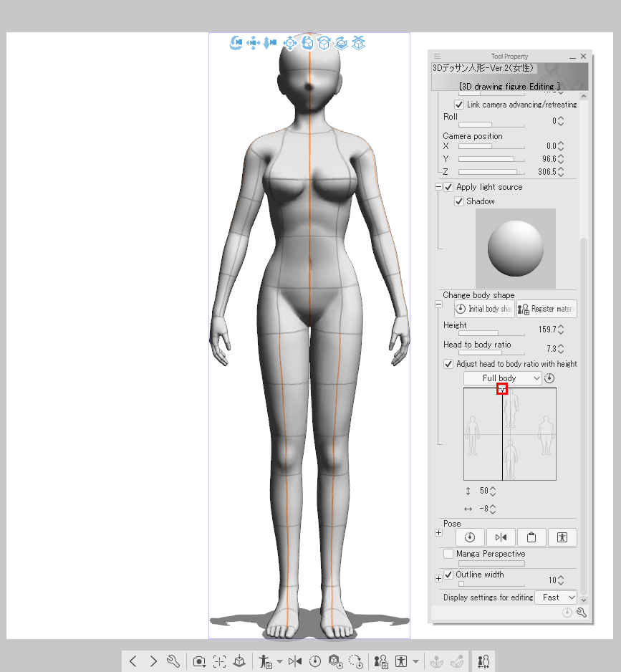
Task: Uncheck Apply light source
Action: pyautogui.click(x=449, y=187)
